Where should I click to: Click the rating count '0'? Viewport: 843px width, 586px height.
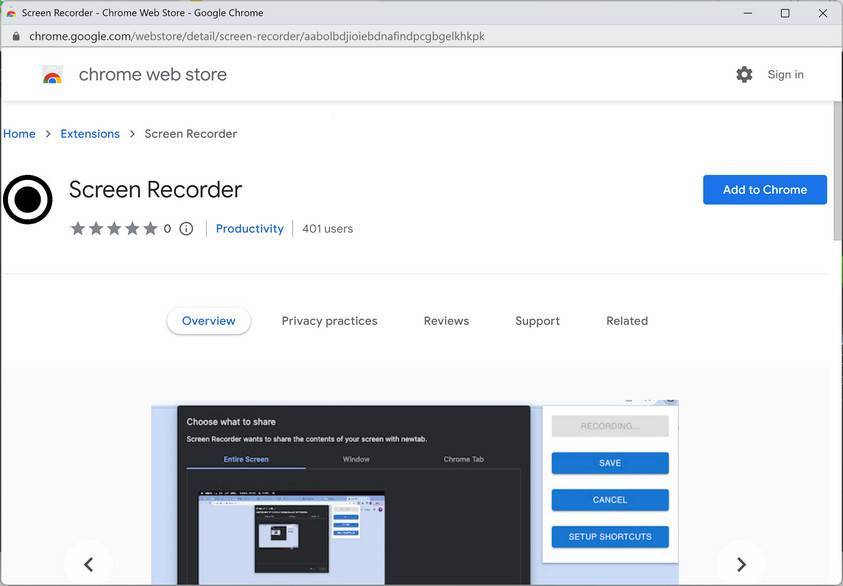167,229
